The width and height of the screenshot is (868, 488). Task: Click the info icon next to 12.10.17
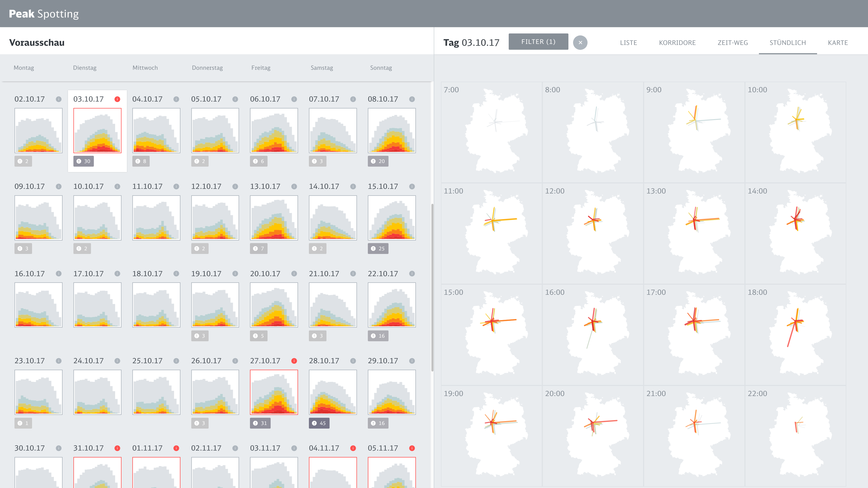235,186
